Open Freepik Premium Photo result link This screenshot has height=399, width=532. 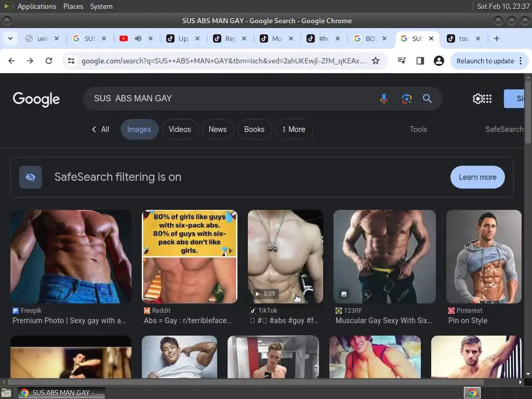(x=69, y=321)
